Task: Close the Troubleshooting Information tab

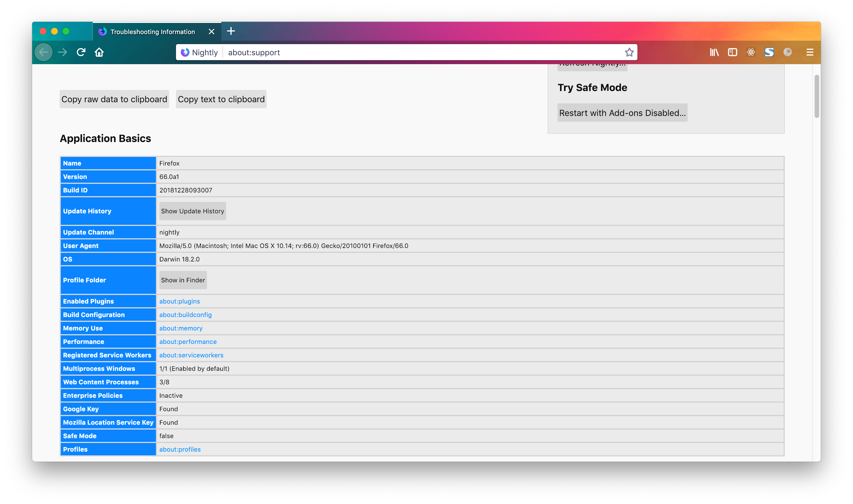Action: click(211, 31)
